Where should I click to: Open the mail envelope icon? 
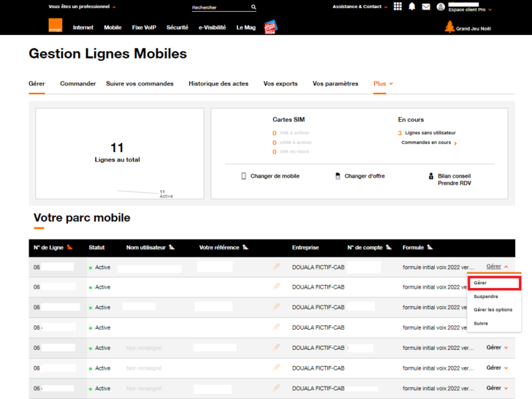[426, 7]
